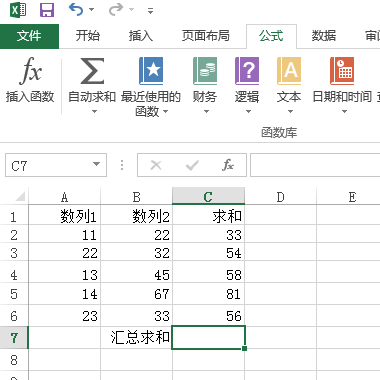This screenshot has width=380, height=380.
Task: Click the redo arrow icon
Action: click(x=116, y=10)
